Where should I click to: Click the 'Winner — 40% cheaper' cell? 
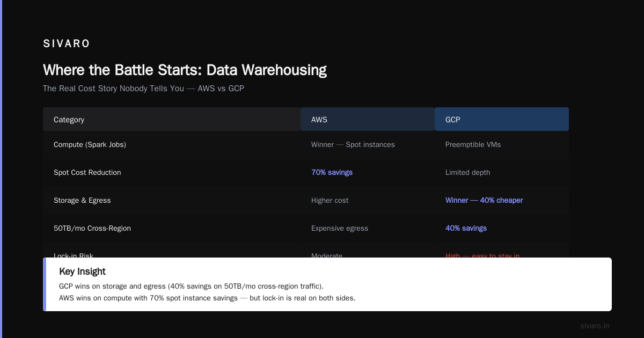pos(484,201)
